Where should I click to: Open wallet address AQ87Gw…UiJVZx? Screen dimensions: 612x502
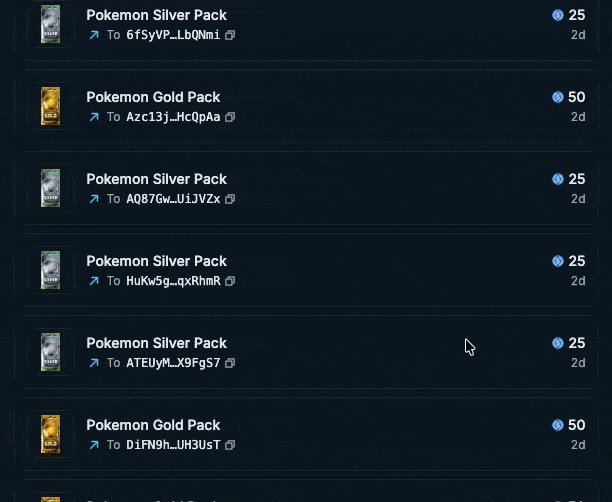click(173, 199)
